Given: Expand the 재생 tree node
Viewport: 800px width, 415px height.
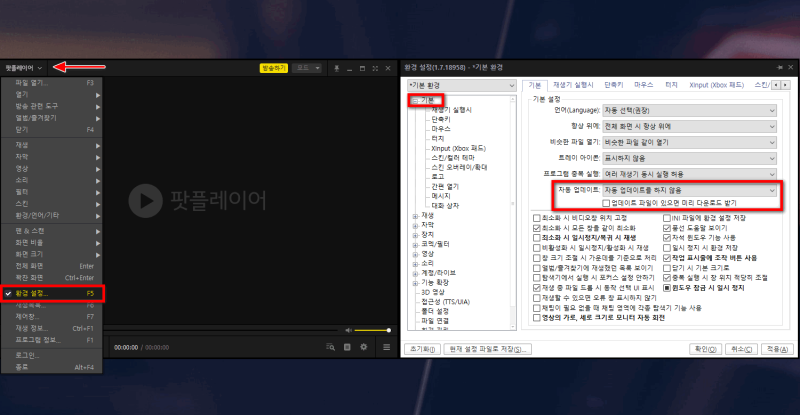Looking at the screenshot, I should 415,215.
